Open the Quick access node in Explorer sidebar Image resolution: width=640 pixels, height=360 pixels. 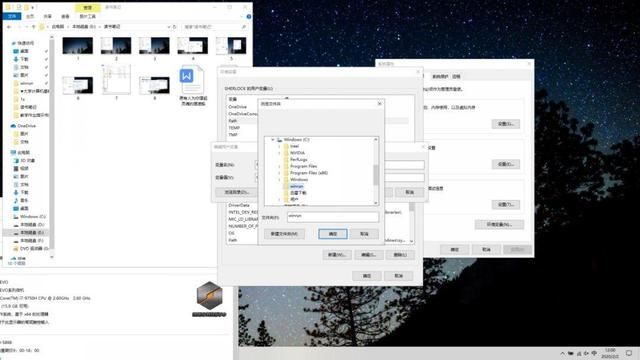(25, 43)
